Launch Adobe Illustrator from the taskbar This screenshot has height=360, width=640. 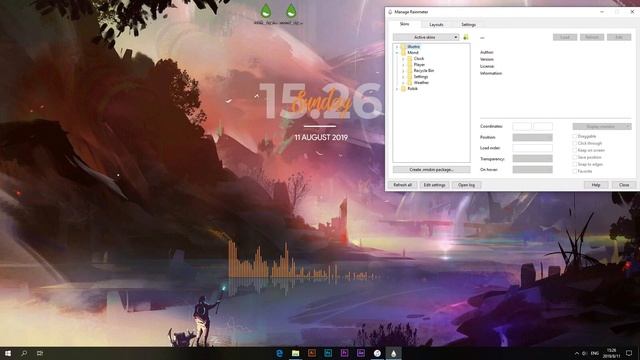[312, 353]
